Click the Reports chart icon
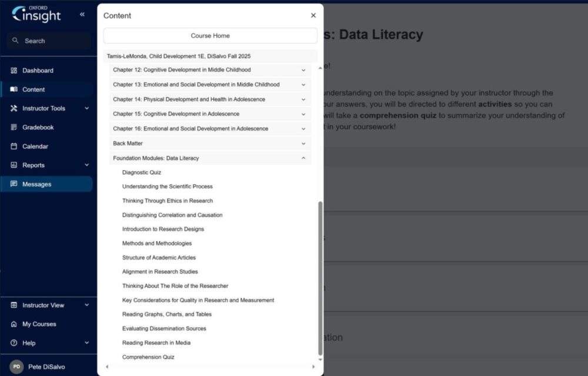Viewport: 588px width, 376px height. (14, 165)
